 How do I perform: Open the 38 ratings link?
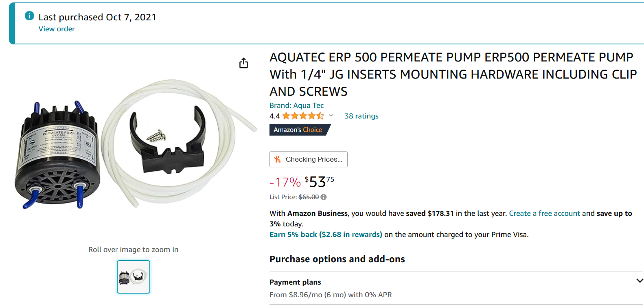tap(361, 116)
